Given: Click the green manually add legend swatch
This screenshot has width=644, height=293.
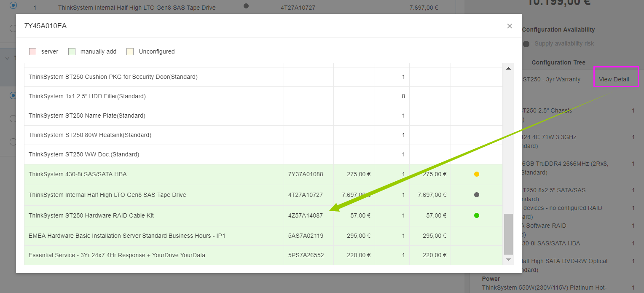Looking at the screenshot, I should (72, 51).
